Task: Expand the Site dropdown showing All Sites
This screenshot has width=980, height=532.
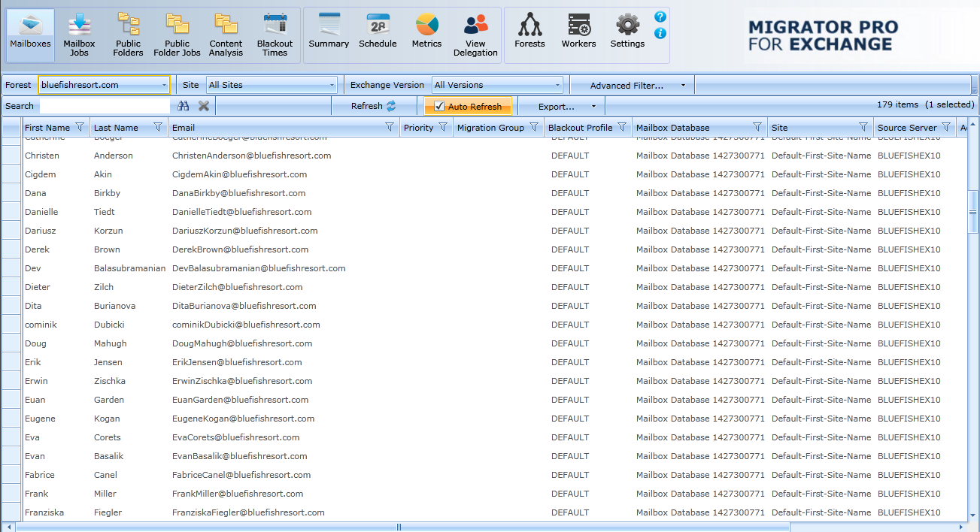Action: pos(332,86)
